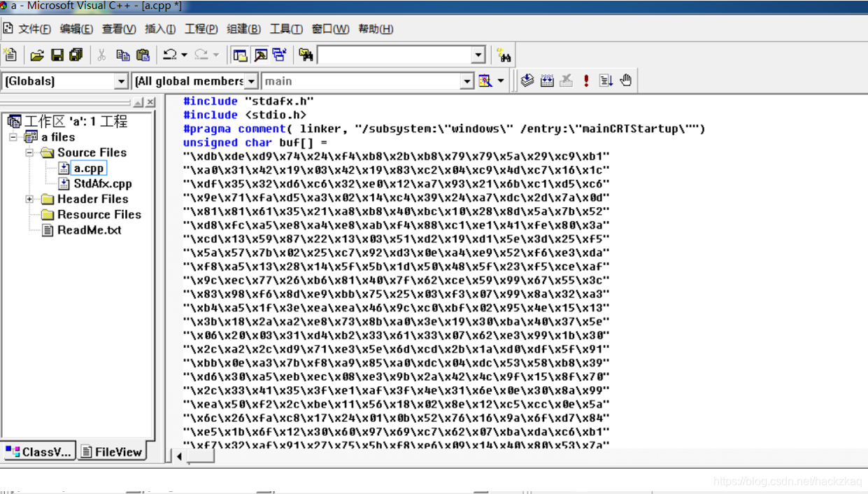Image resolution: width=868 pixels, height=494 pixels.
Task: Click the #include "stdafx.h" line
Action: click(x=248, y=101)
